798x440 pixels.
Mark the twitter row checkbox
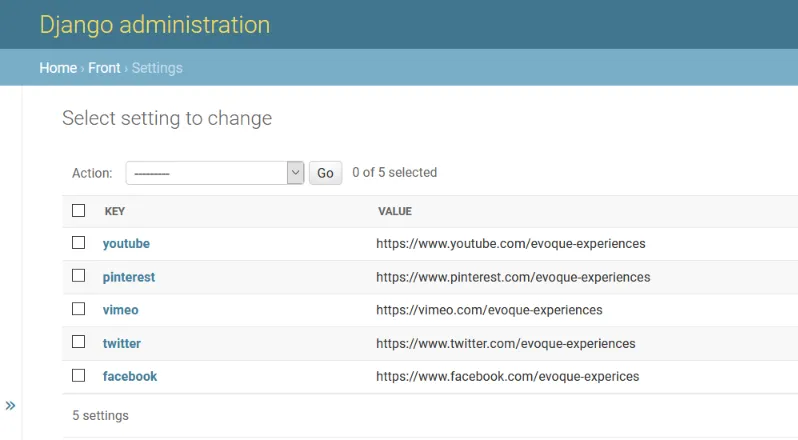79,342
